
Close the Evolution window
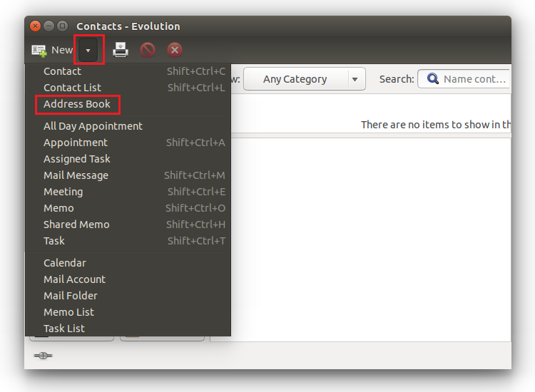[35, 26]
